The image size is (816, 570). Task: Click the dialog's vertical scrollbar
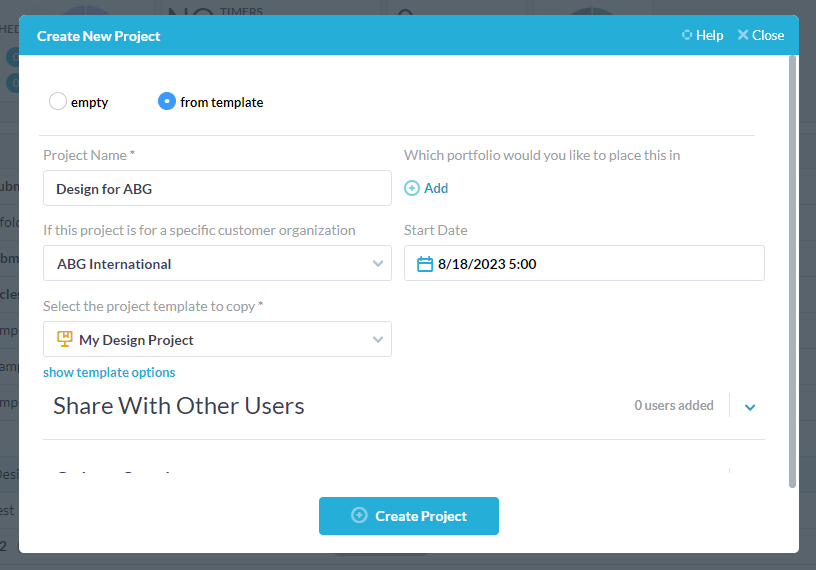pos(792,270)
